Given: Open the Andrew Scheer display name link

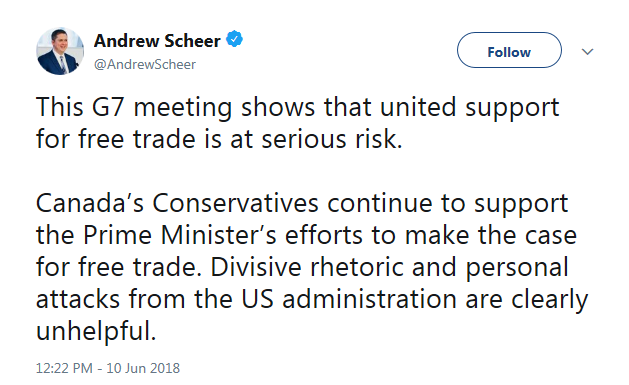Looking at the screenshot, I should [x=157, y=41].
